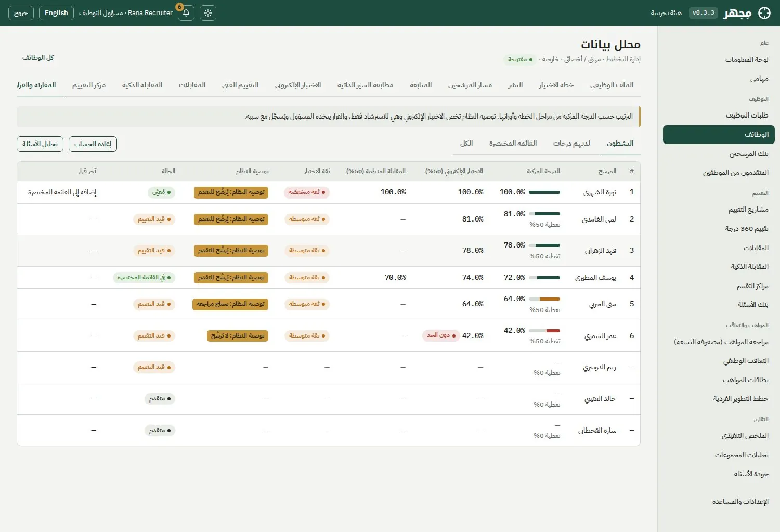Open الملخص التنفيذي in the sidebar
Screen dimensions: 780x532
[x=719, y=436]
